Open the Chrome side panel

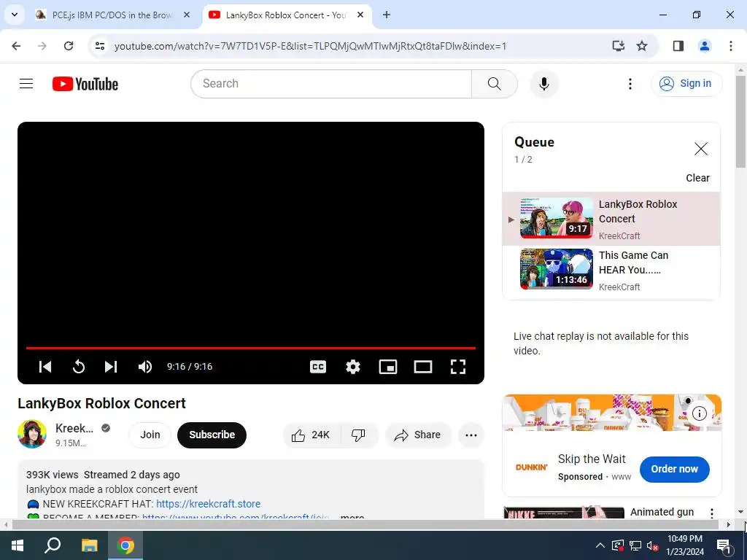pyautogui.click(x=678, y=46)
